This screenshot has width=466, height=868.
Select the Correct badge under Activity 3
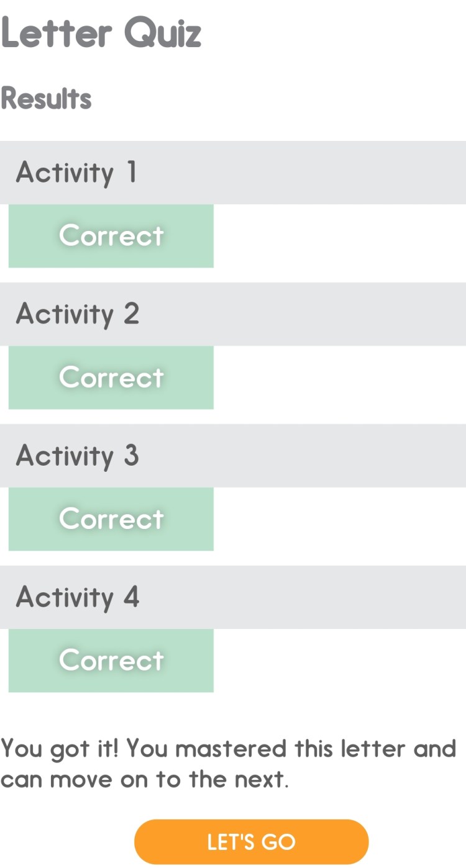tap(111, 519)
